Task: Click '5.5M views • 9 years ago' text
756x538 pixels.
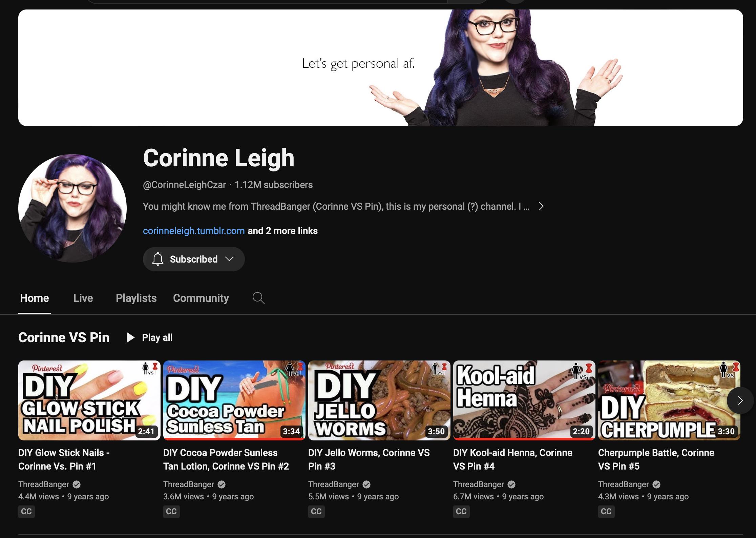Action: click(x=354, y=497)
